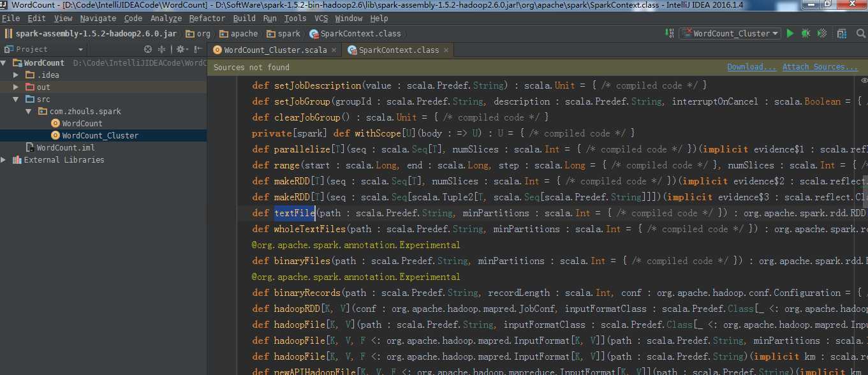This screenshot has width=868, height=375.
Task: Run with coverage icon
Action: (822, 33)
